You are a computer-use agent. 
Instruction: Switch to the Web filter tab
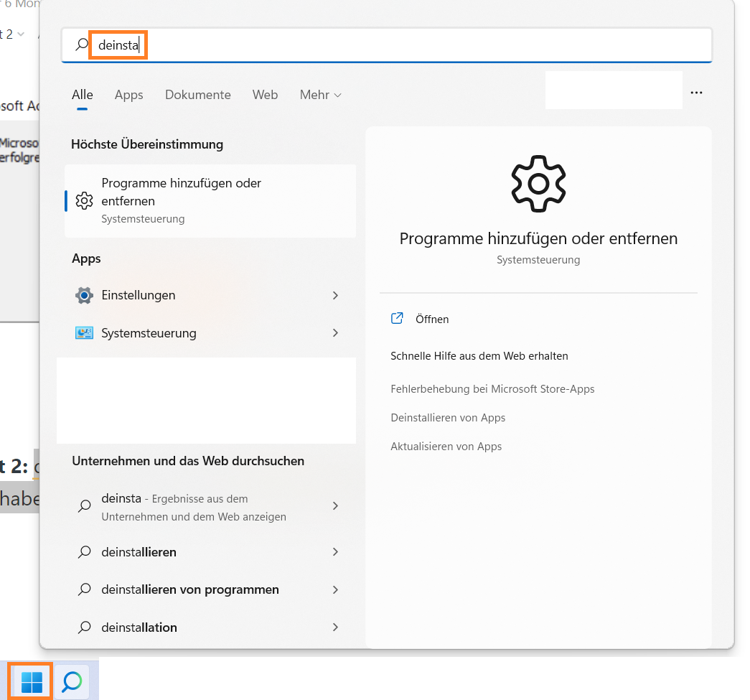(265, 95)
